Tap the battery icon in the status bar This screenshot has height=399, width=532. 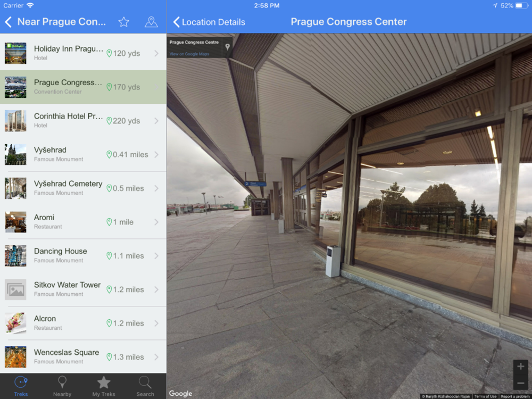[521, 5]
